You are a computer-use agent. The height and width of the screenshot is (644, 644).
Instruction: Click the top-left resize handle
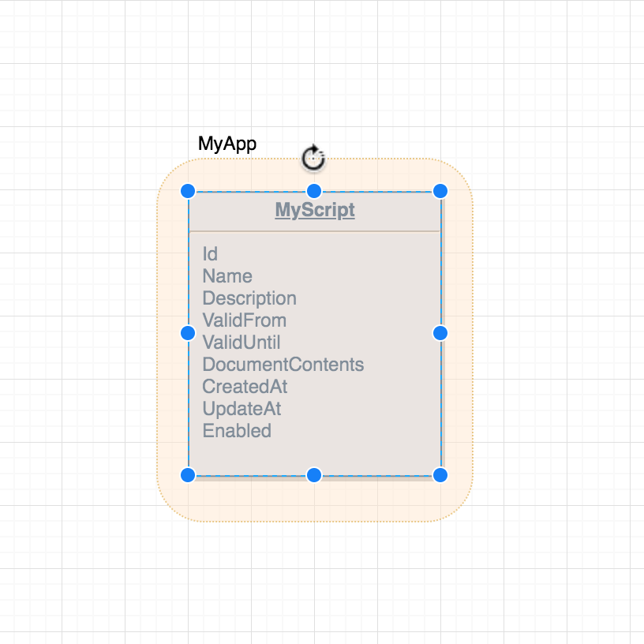[188, 191]
